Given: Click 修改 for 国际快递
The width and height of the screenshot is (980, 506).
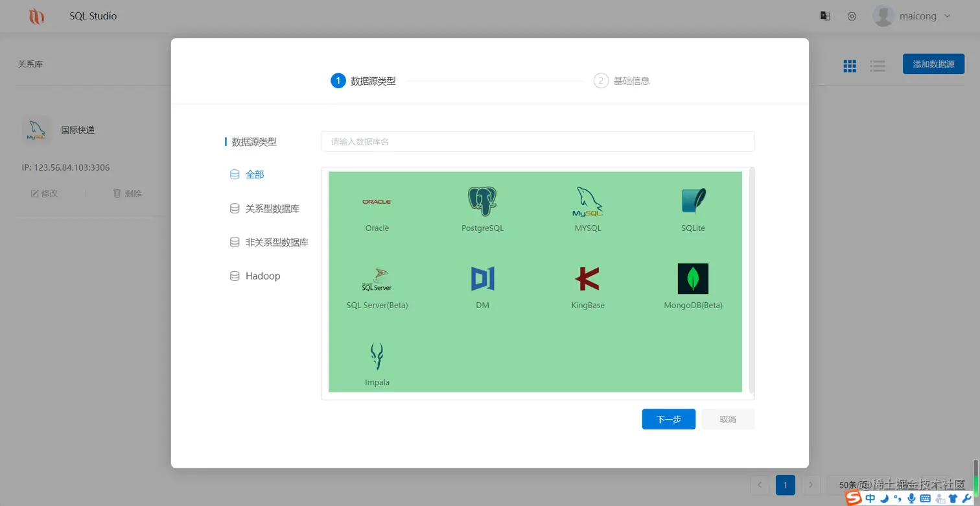Looking at the screenshot, I should (x=44, y=193).
